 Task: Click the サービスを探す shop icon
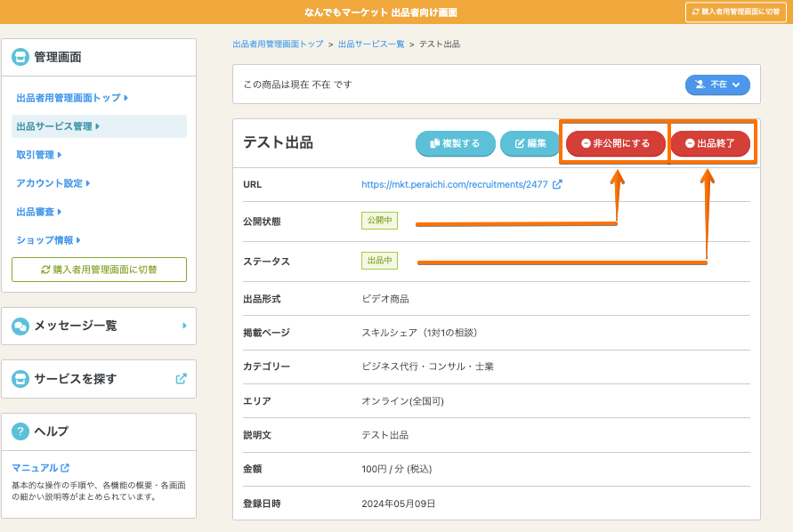click(20, 379)
